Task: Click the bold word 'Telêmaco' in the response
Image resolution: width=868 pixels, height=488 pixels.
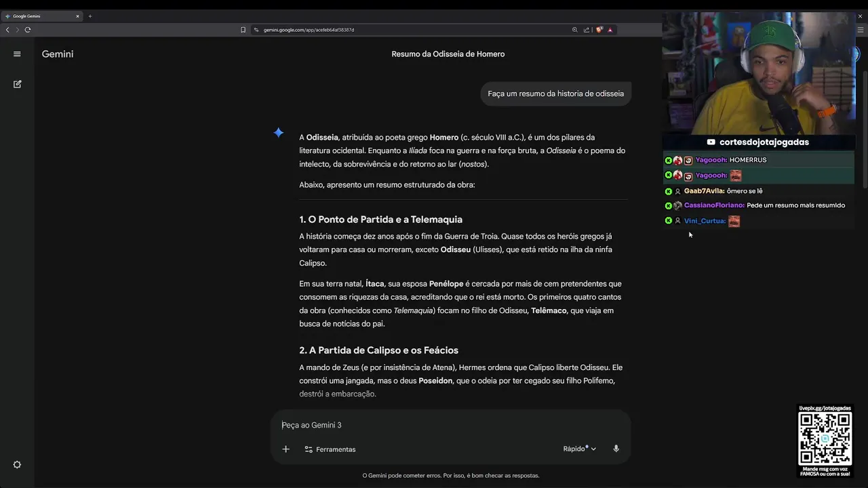Action: [549, 310]
